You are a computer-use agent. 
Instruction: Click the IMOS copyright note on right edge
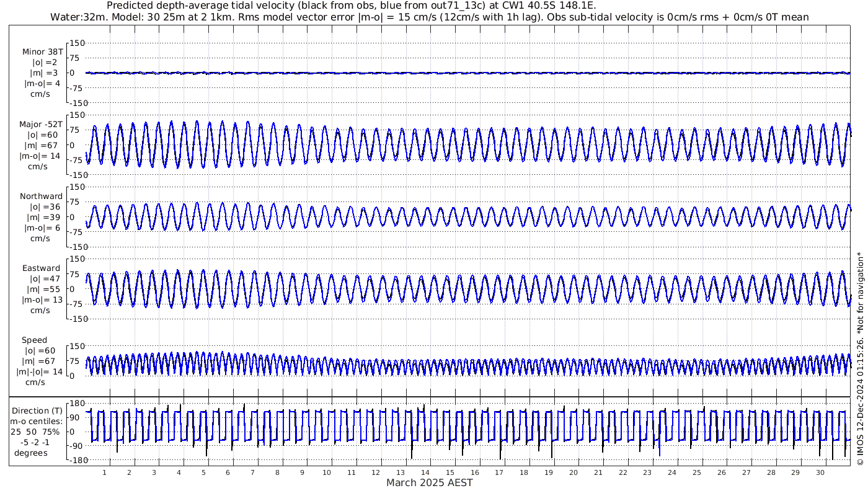pyautogui.click(x=860, y=358)
